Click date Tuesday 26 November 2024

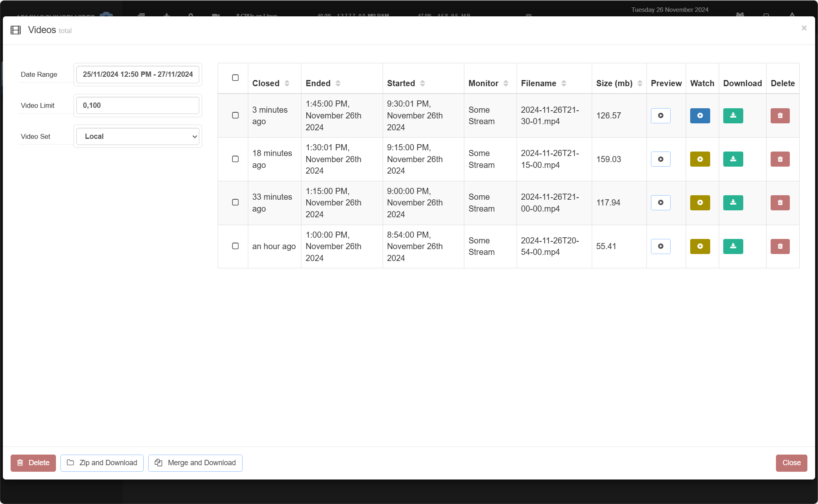coord(670,10)
